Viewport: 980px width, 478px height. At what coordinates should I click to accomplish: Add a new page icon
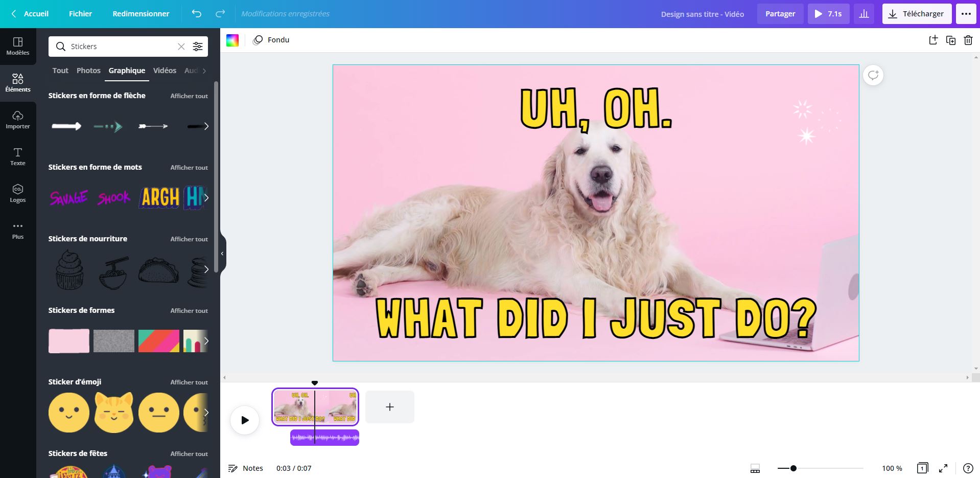click(933, 40)
